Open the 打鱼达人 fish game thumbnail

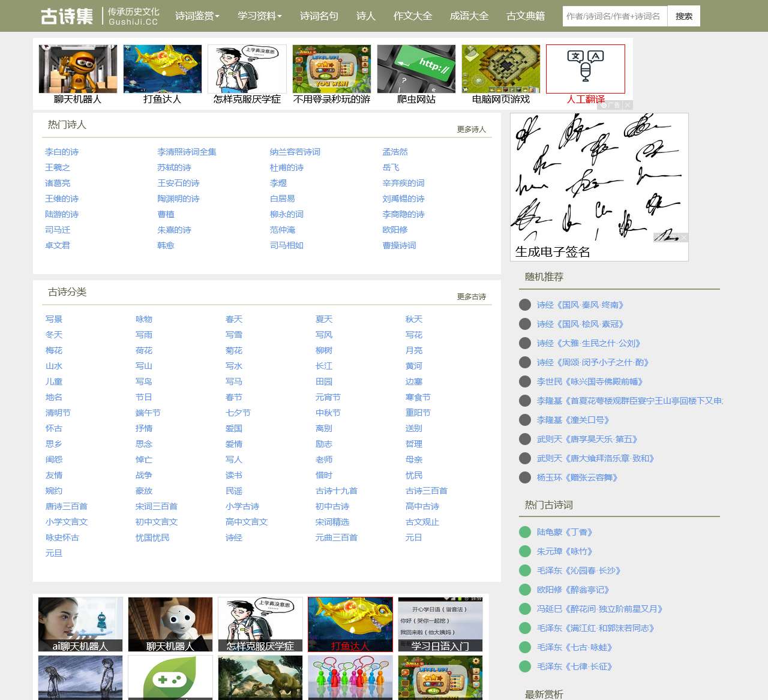tap(163, 69)
